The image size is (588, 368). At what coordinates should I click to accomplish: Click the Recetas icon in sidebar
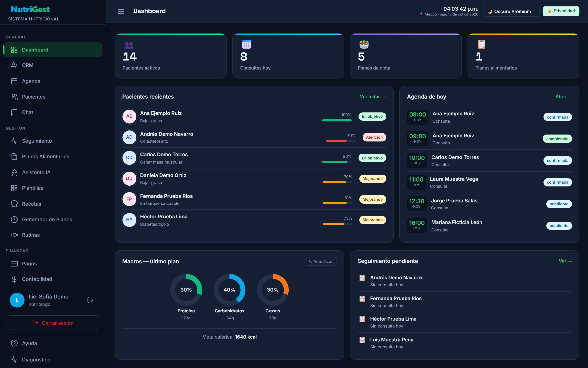click(14, 204)
